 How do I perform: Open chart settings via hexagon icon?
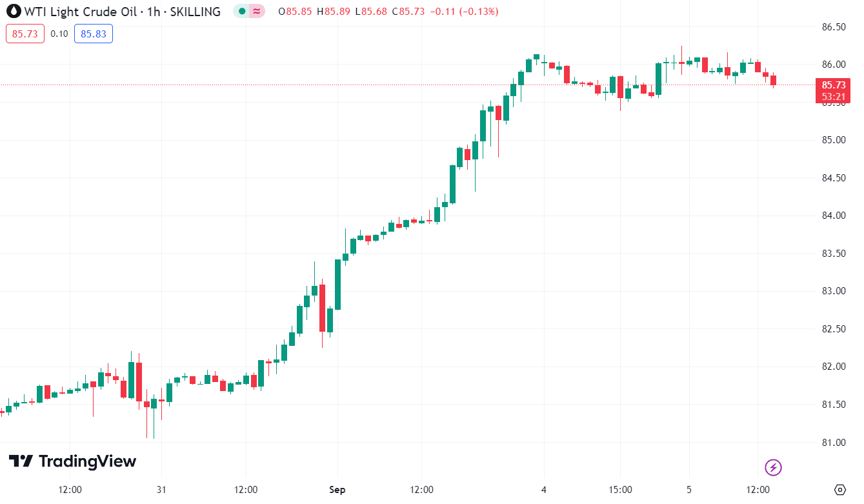tap(839, 489)
